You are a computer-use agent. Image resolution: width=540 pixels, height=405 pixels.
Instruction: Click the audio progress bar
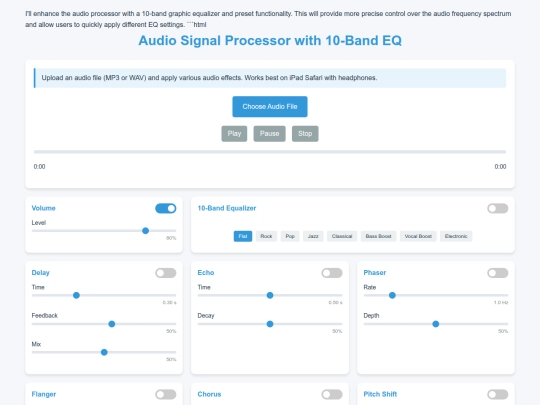point(270,152)
